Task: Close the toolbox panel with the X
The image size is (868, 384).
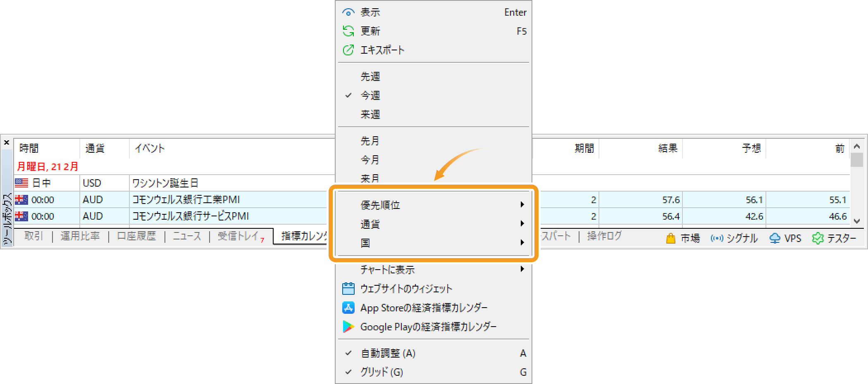Action: click(7, 142)
